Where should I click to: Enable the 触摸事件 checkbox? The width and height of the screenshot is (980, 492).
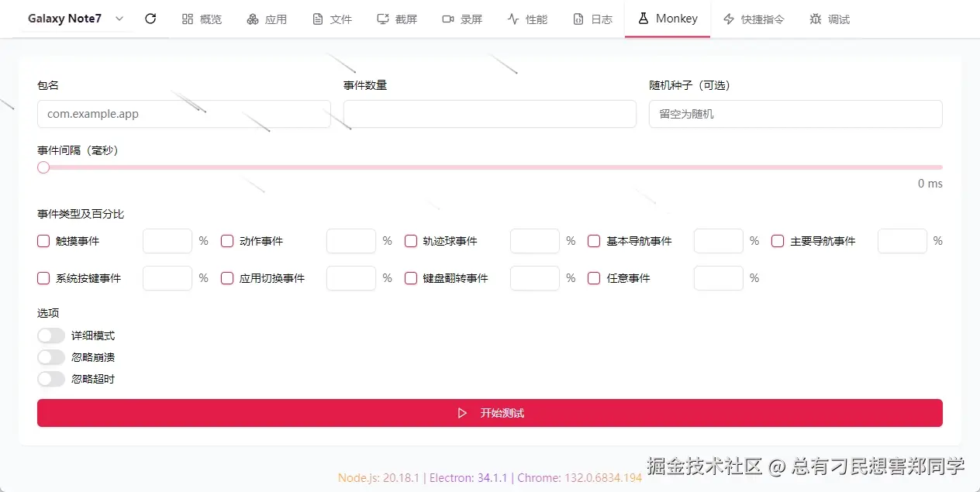43,241
